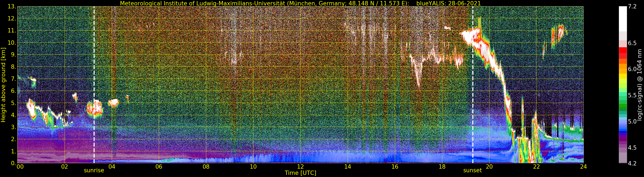Click the height axis tick '3.'
Viewport: 644px width, 177px height.
(13, 127)
